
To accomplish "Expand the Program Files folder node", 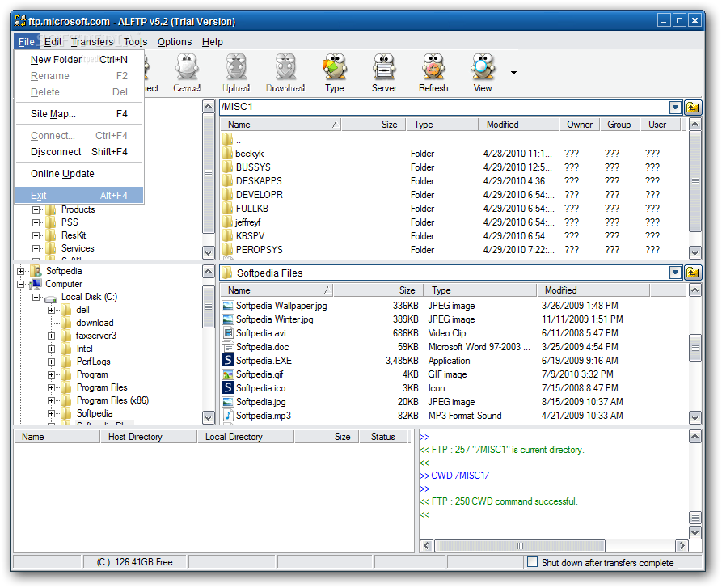I will 51,387.
